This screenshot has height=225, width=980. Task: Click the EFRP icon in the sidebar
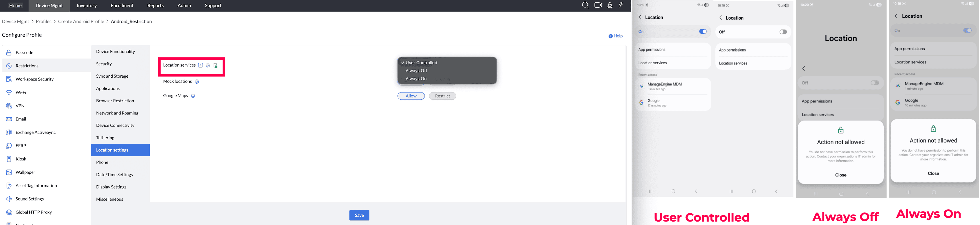tap(9, 146)
